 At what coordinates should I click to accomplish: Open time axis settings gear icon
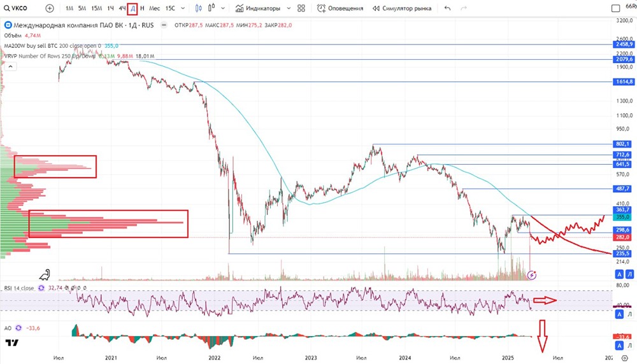[625, 358]
